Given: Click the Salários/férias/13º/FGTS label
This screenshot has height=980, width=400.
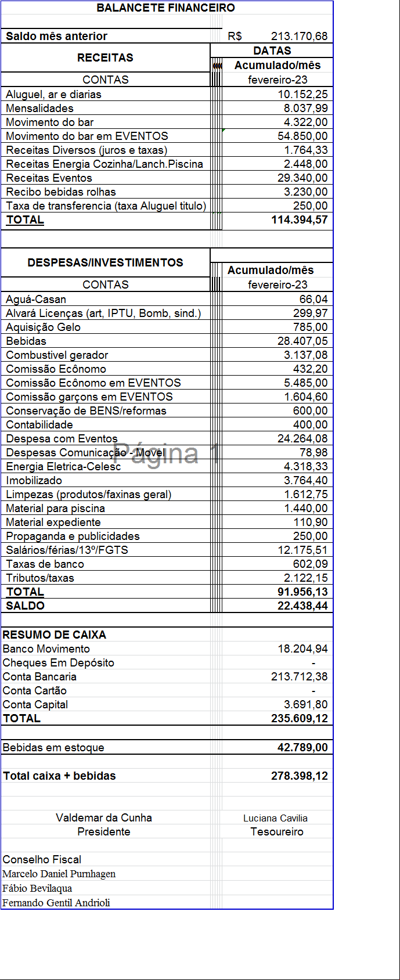Looking at the screenshot, I should 67,550.
